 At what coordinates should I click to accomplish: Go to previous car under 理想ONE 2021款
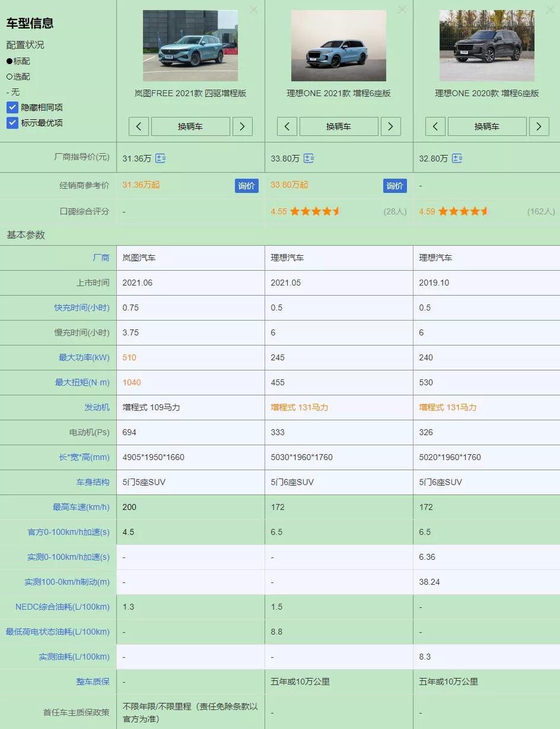coord(287,126)
